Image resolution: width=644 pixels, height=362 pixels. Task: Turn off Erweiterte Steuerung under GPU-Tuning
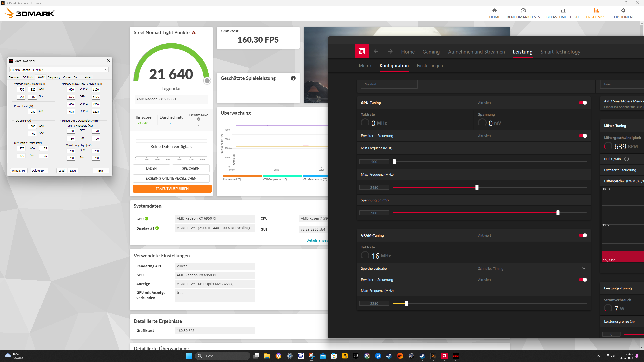point(583,136)
